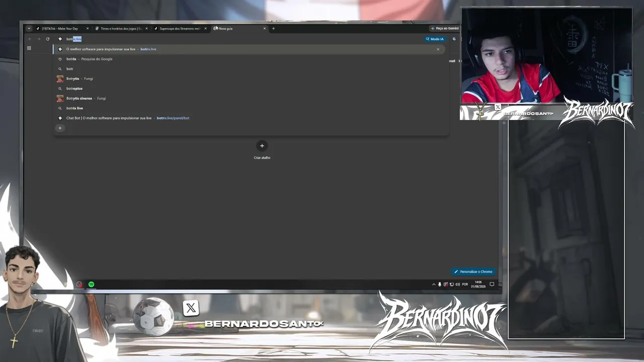Remove the first botrix.live suggestion with X
The height and width of the screenshot is (362, 644).
click(438, 49)
